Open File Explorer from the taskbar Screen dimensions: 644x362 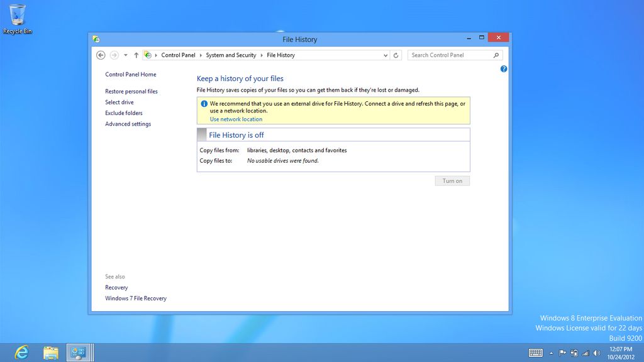(x=50, y=352)
